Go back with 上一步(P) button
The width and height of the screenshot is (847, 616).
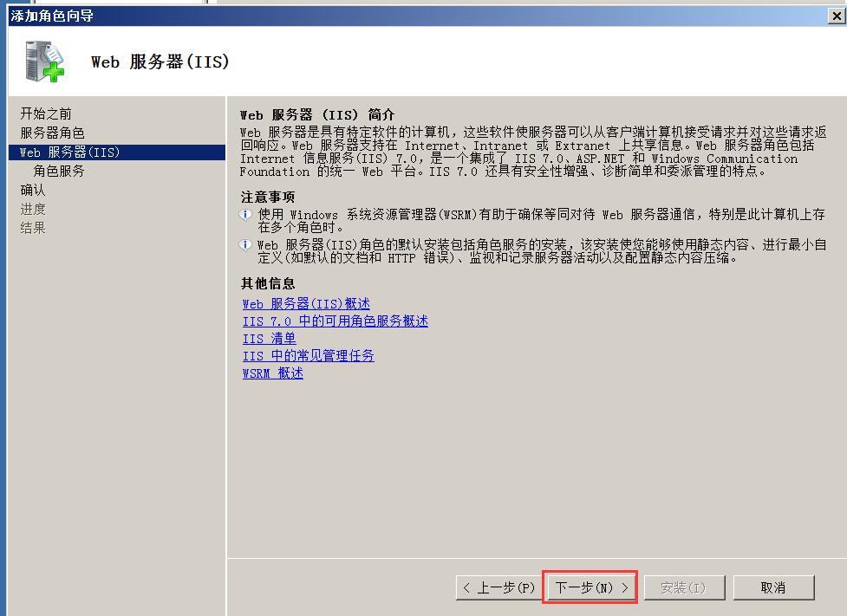click(x=499, y=587)
